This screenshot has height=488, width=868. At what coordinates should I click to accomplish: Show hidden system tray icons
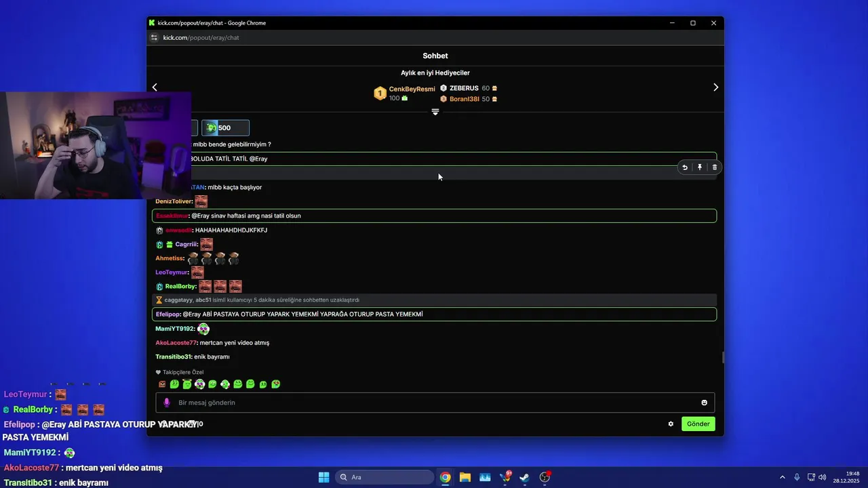tap(782, 477)
